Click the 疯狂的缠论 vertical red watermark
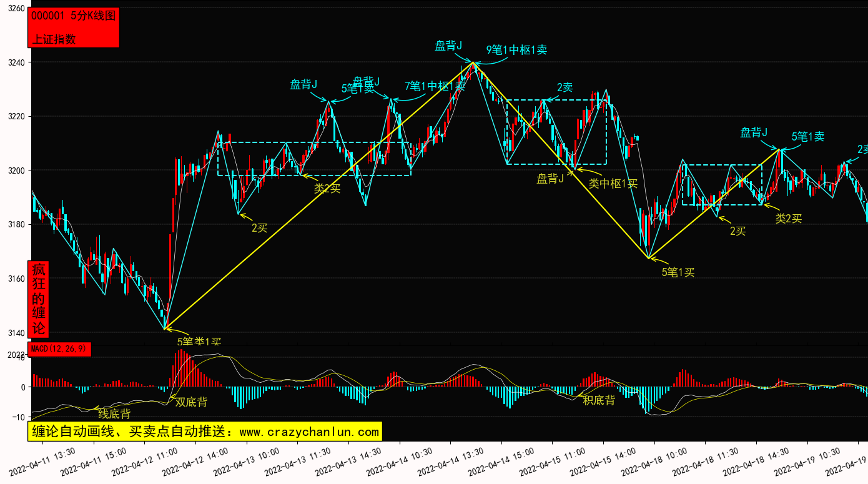The width and height of the screenshot is (868, 484). (x=39, y=299)
